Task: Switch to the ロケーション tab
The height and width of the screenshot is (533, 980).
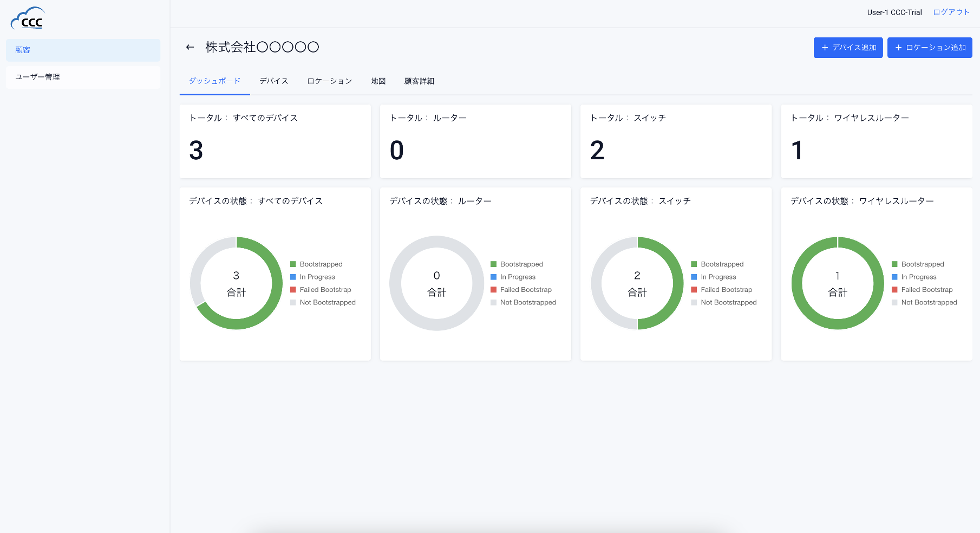Action: 330,81
